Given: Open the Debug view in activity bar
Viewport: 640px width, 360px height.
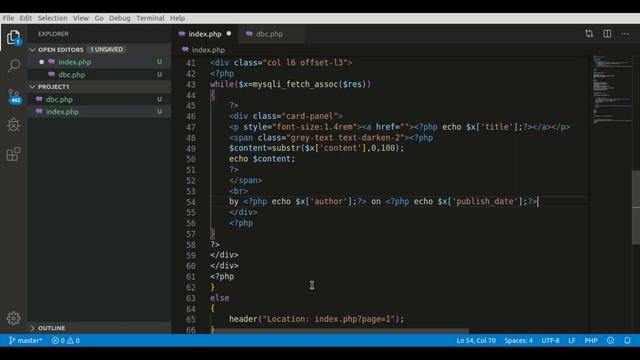Looking at the screenshot, I should 13,124.
